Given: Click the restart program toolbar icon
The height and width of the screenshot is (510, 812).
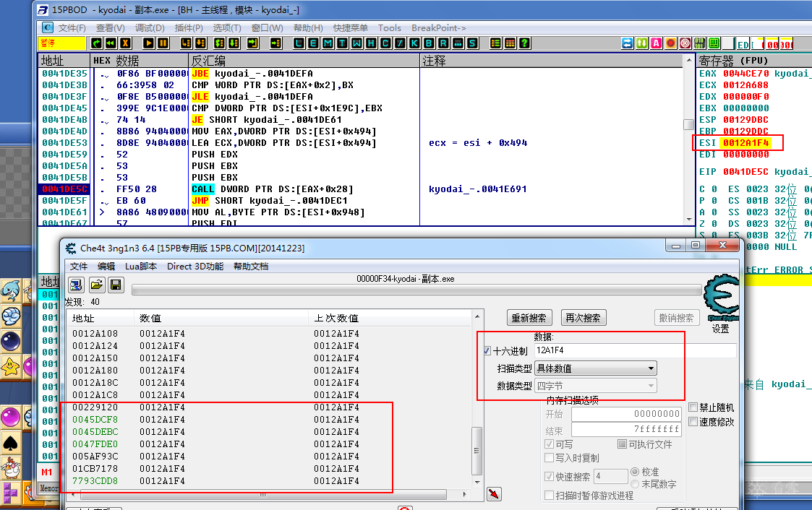Looking at the screenshot, I should (111, 43).
